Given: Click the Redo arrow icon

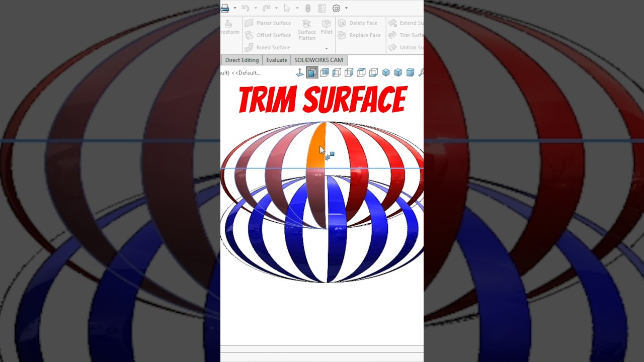Looking at the screenshot, I should coord(267,8).
